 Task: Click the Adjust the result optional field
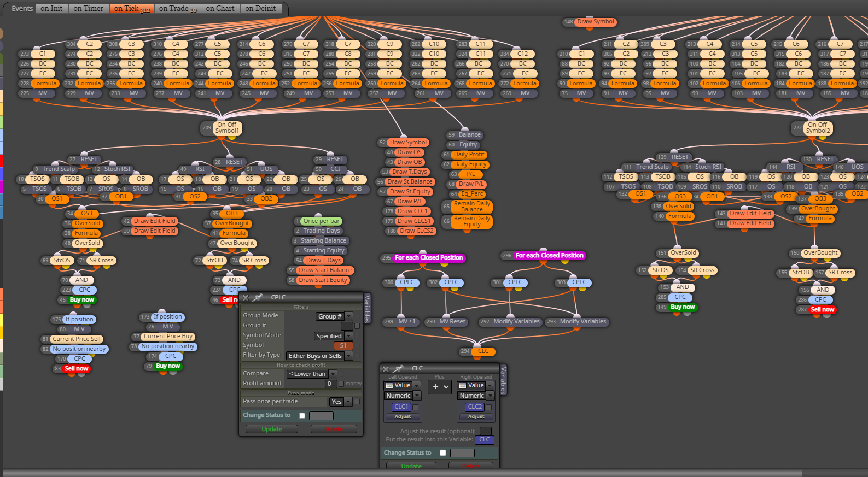(x=485, y=431)
